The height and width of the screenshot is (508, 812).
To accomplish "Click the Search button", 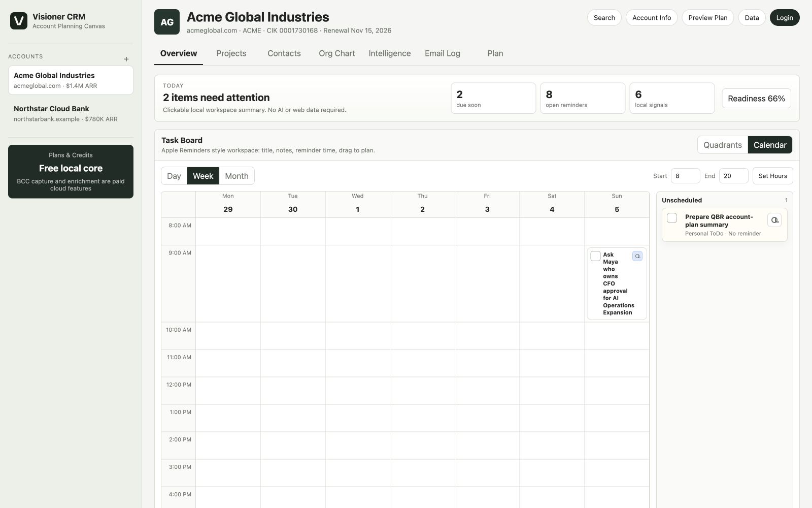I will pos(604,18).
